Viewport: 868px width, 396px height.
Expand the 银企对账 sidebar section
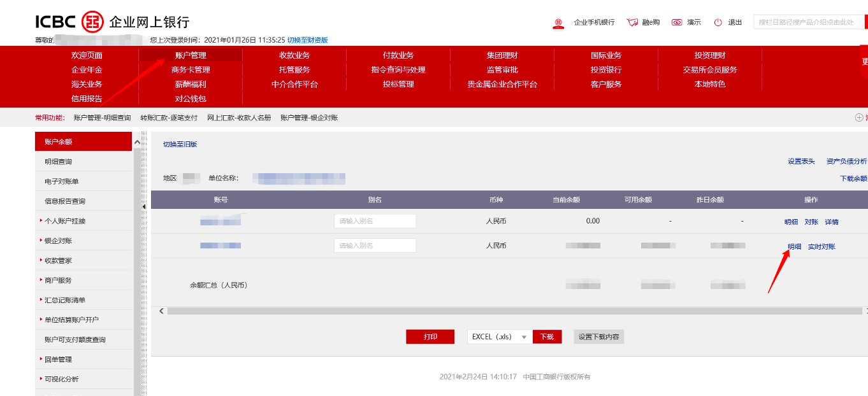pyautogui.click(x=58, y=241)
